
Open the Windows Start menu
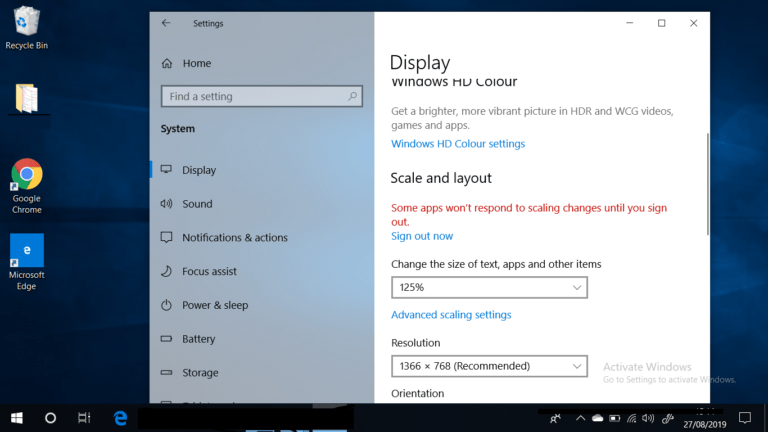tap(17, 418)
